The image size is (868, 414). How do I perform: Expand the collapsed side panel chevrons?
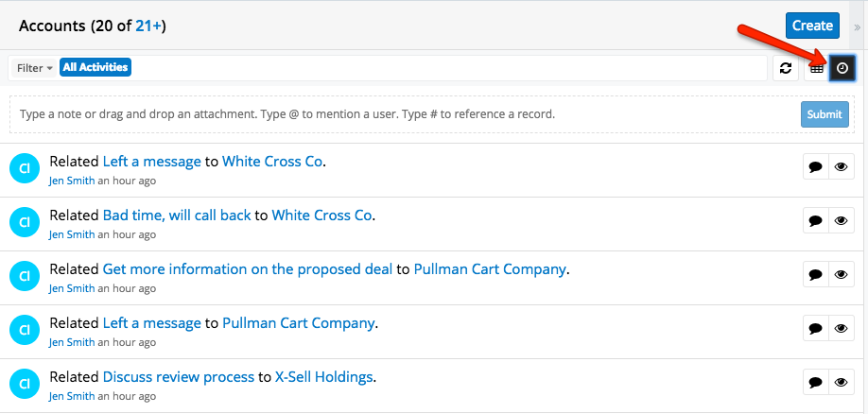click(858, 27)
